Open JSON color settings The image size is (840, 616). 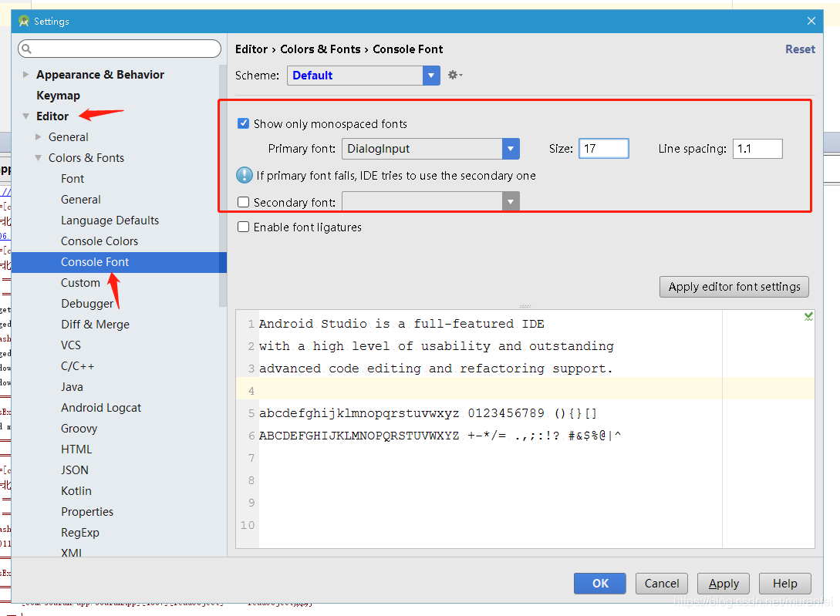[x=75, y=470]
